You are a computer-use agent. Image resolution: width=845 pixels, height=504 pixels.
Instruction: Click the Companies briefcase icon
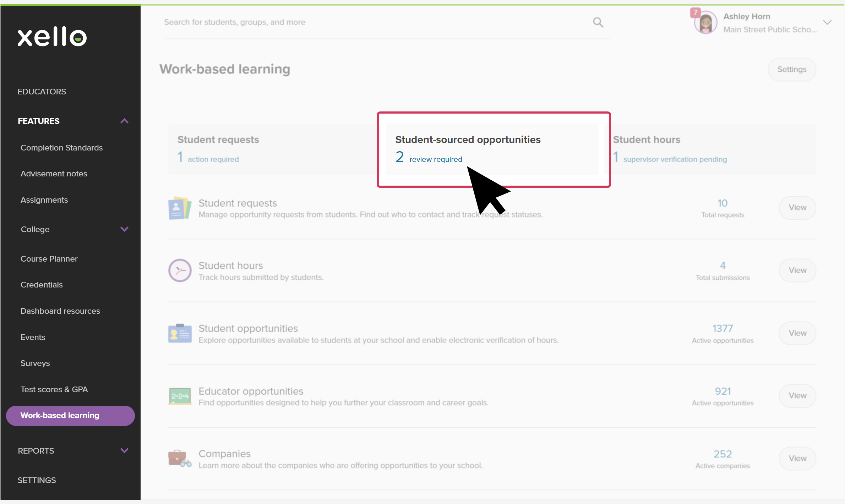coord(180,459)
